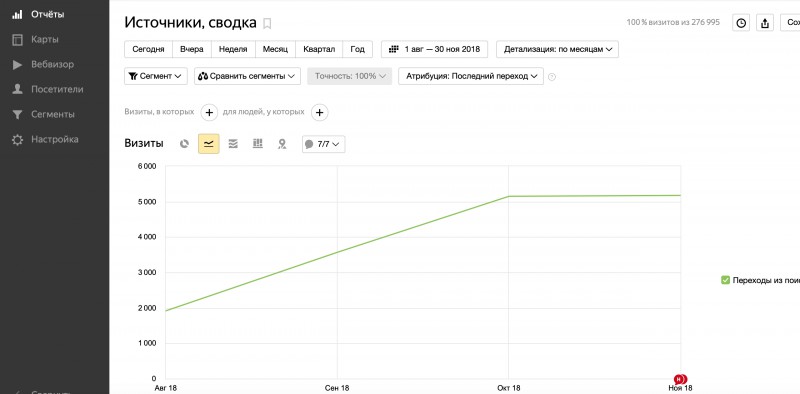Add condition для людей, у которых
Viewport: 800px width, 394px height.
[x=319, y=112]
